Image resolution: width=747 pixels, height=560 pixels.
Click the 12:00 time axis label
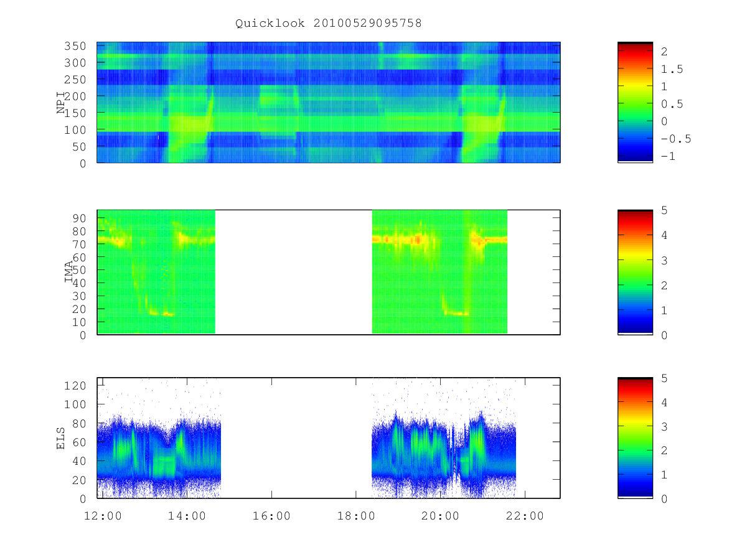(102, 516)
